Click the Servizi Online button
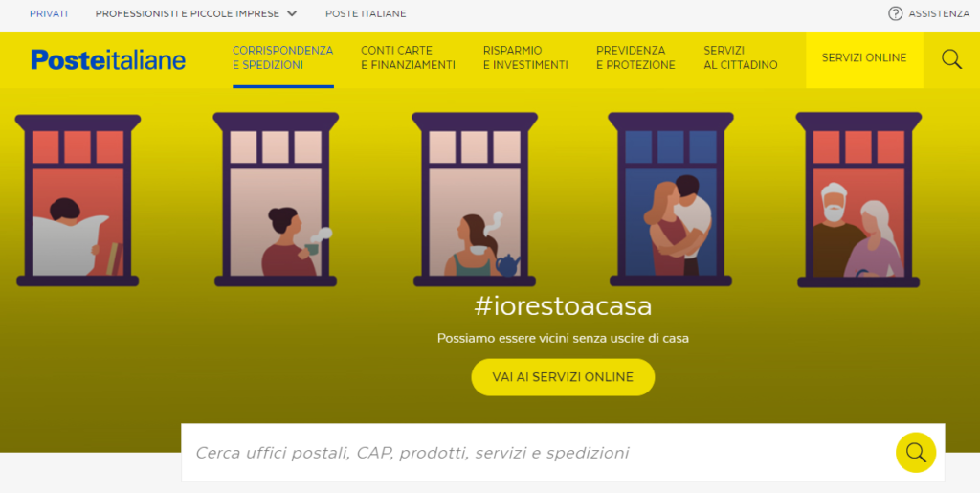The width and height of the screenshot is (980, 493). [x=864, y=59]
